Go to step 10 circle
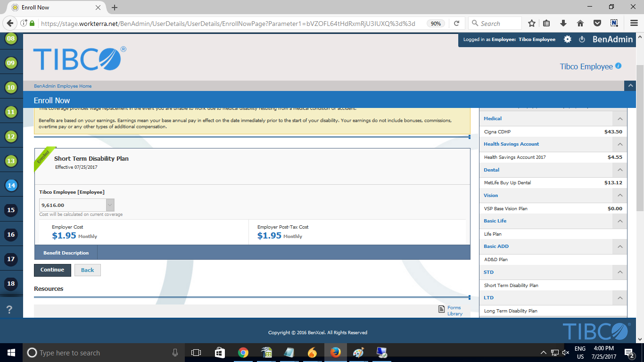This screenshot has width=644, height=362. pos(11,87)
